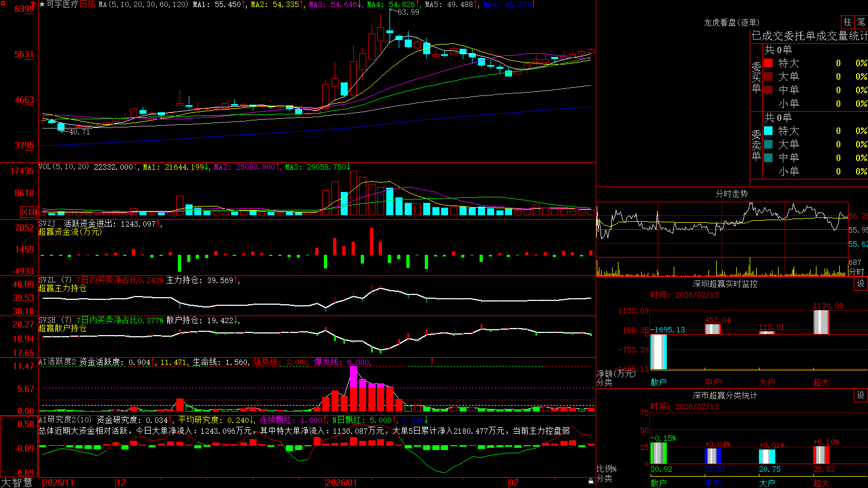
Task: Click 超赢资金流(万元) label
Action: pos(70,232)
